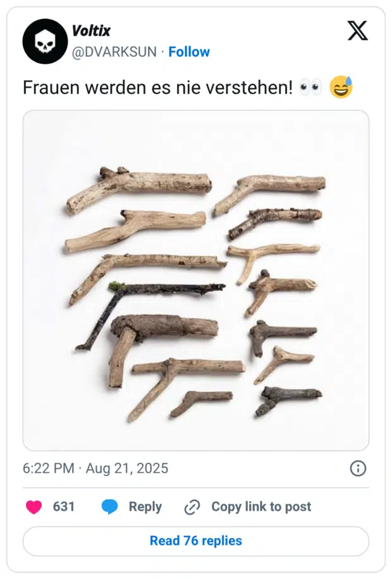Open the X logo link
This screenshot has height=579, width=392.
(358, 30)
